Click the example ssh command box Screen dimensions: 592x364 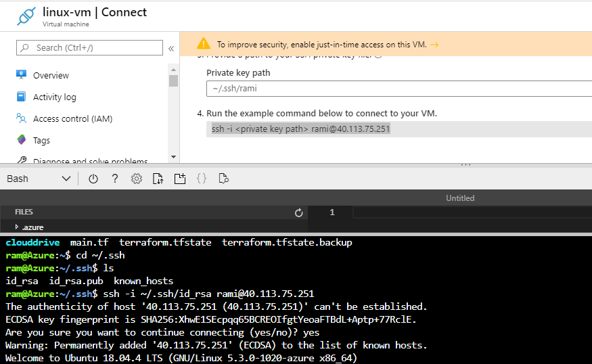click(399, 129)
